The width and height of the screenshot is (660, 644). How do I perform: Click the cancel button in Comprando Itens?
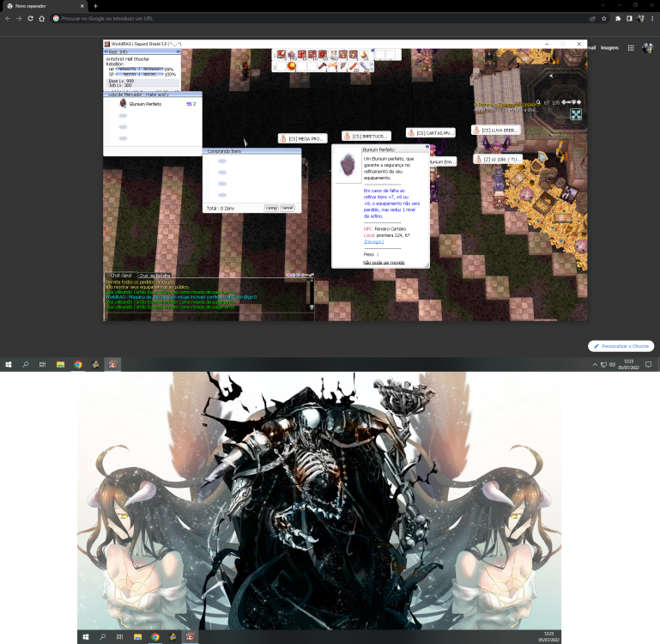pyautogui.click(x=287, y=208)
